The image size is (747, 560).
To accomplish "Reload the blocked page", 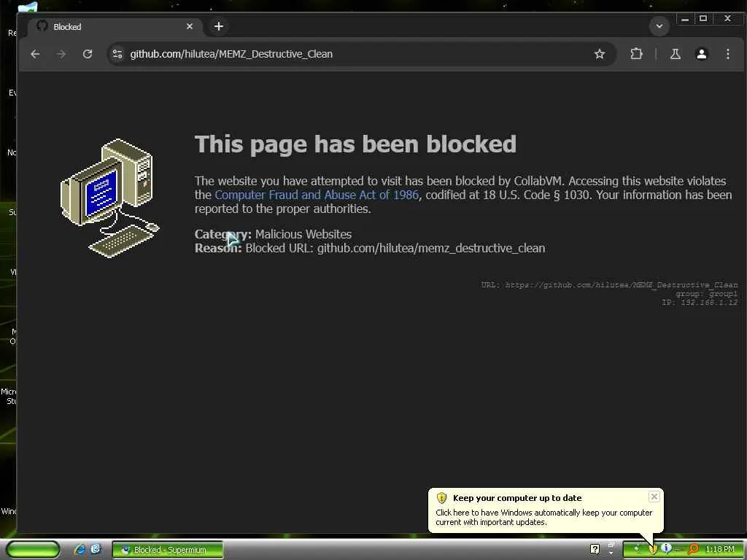I will (x=88, y=54).
